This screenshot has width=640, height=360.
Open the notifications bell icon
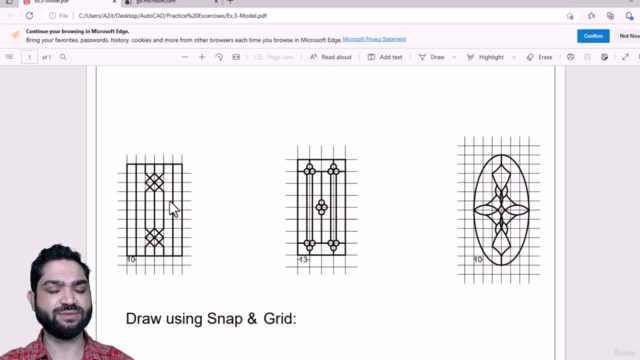[629, 16]
